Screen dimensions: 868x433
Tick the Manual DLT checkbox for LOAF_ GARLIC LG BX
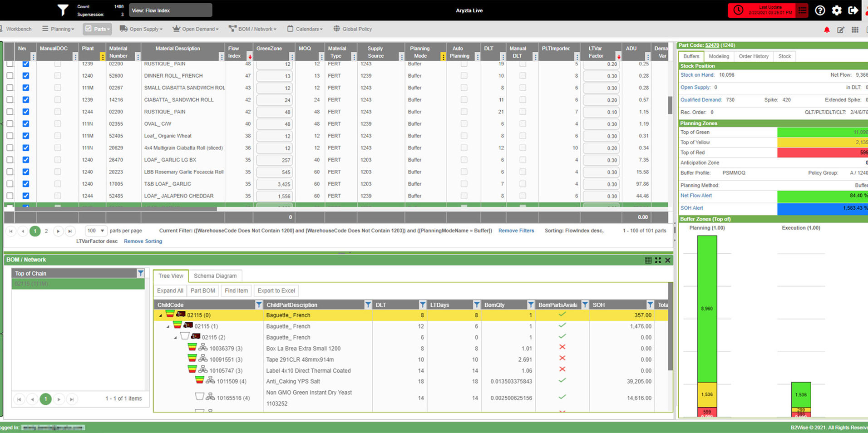[523, 160]
